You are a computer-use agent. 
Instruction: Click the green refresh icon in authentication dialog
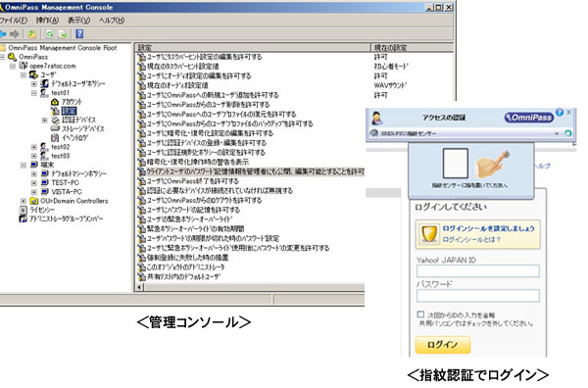[x=567, y=133]
